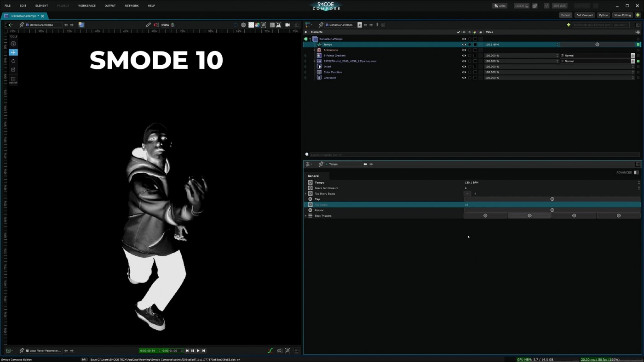644x362 pixels.
Task: Close the DanseSurLeTempo document tab
Action: 42,16
